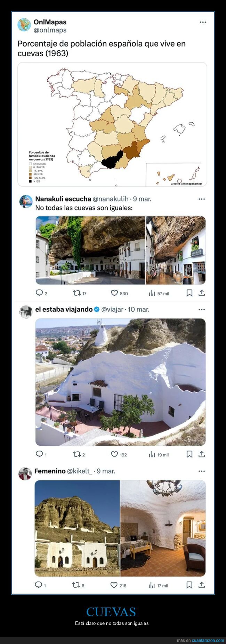Image resolution: width=226 pixels, height=644 pixels.
Task: Bookmark the Femenino tweet
Action: 189,585
